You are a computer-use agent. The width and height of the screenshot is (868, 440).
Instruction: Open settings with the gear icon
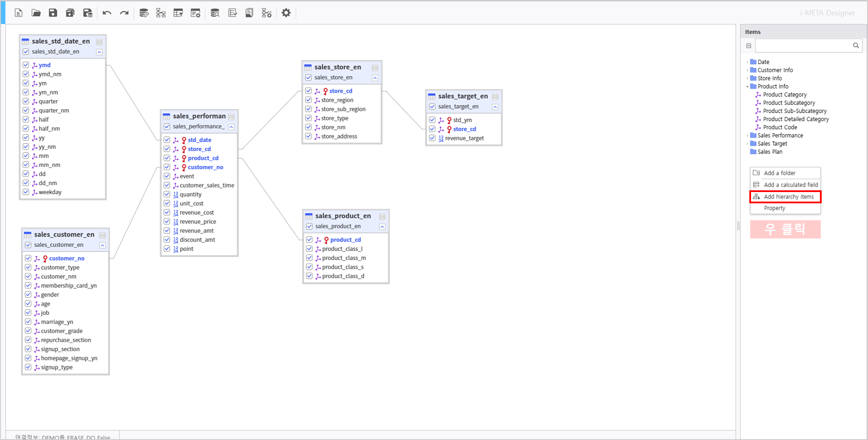tap(286, 13)
